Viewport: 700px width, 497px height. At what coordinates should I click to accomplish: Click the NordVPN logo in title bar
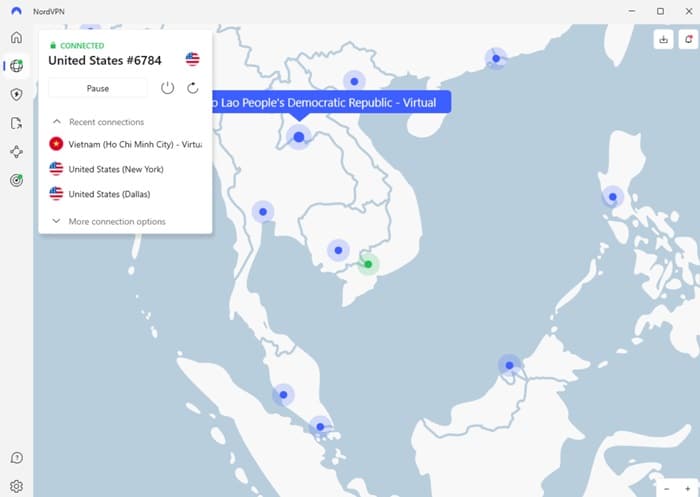point(17,11)
